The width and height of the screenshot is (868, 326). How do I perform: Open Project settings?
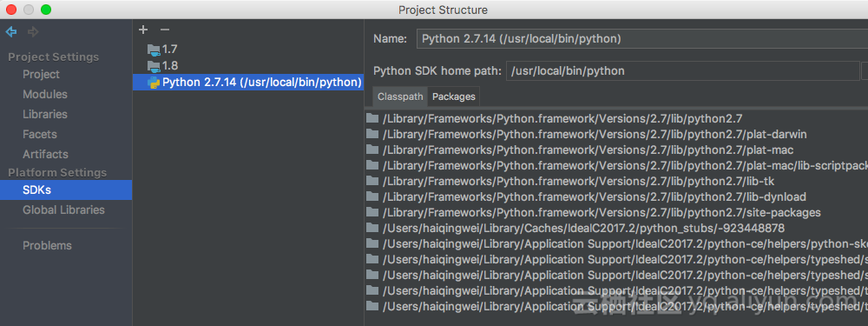(41, 74)
